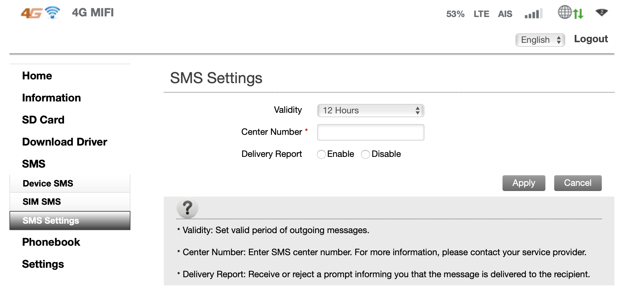Click the green data transfer arrows icon

coord(578,14)
